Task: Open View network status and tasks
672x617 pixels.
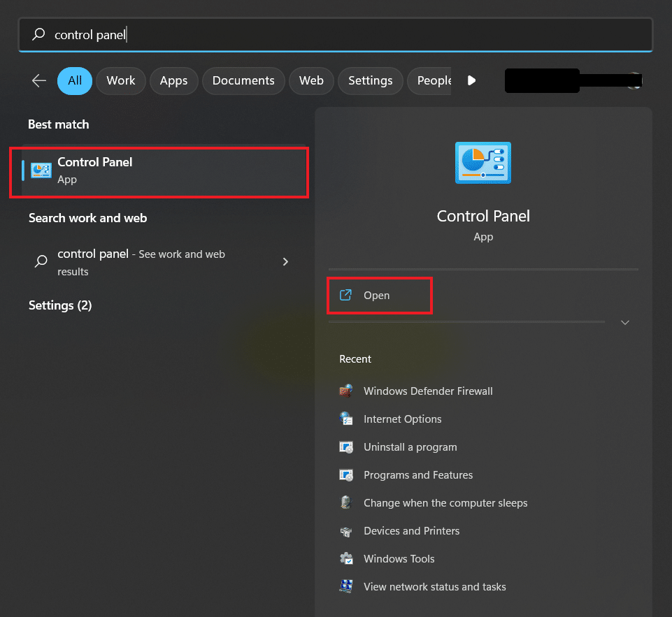Action: point(434,586)
